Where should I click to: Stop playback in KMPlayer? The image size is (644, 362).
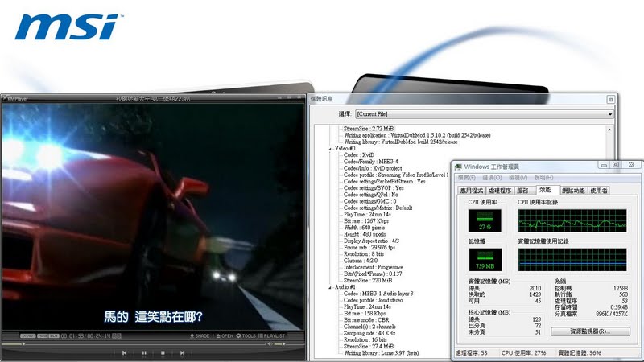pos(163,352)
